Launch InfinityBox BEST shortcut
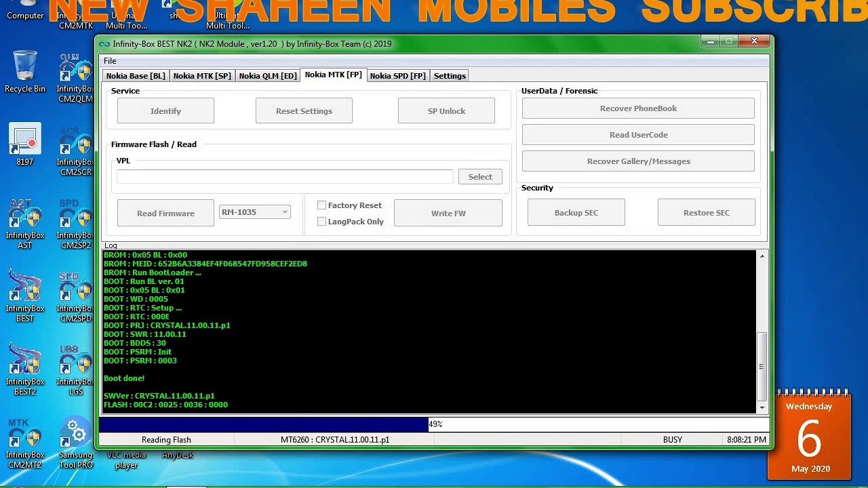Viewport: 868px width, 488px height. [25, 298]
